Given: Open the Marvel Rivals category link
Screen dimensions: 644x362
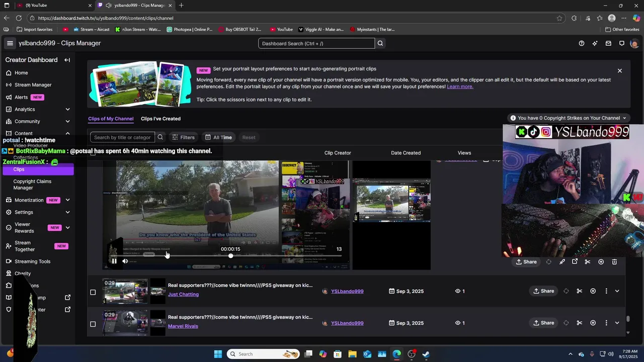Looking at the screenshot, I should pos(183,326).
